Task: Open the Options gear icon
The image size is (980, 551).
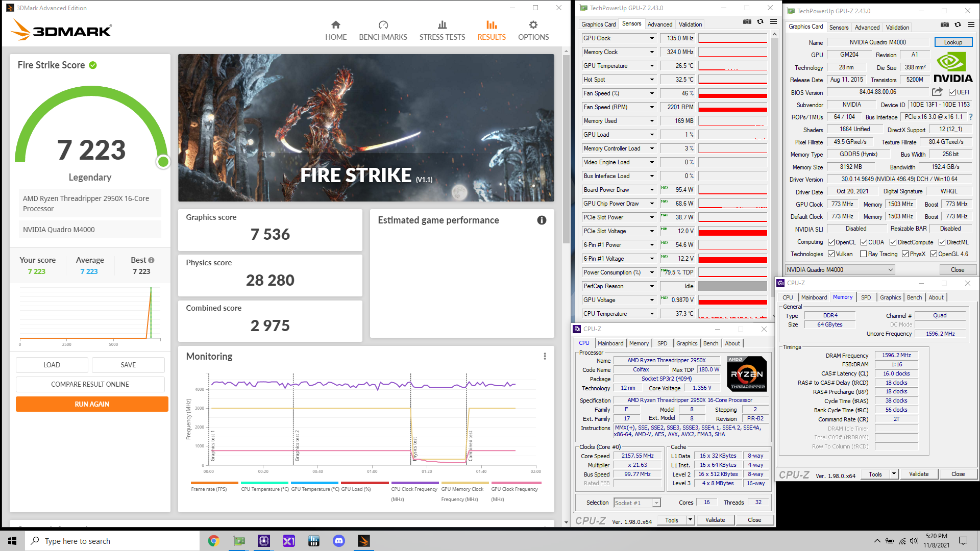Action: coord(533,25)
